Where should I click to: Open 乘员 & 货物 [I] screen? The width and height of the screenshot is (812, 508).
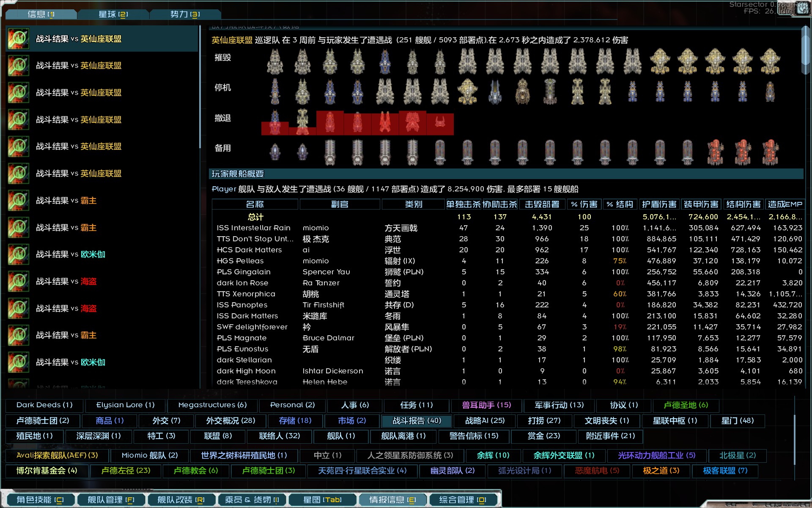tap(252, 500)
